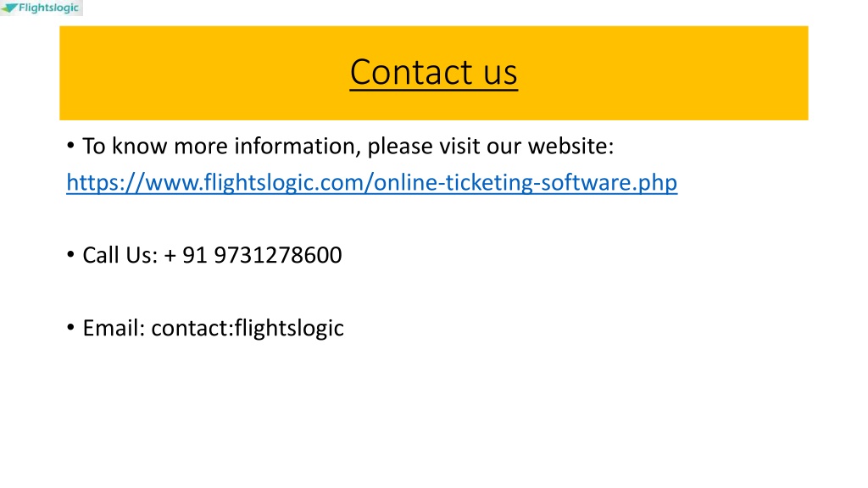Click the "contact:flightslogic" email text

pos(248,328)
